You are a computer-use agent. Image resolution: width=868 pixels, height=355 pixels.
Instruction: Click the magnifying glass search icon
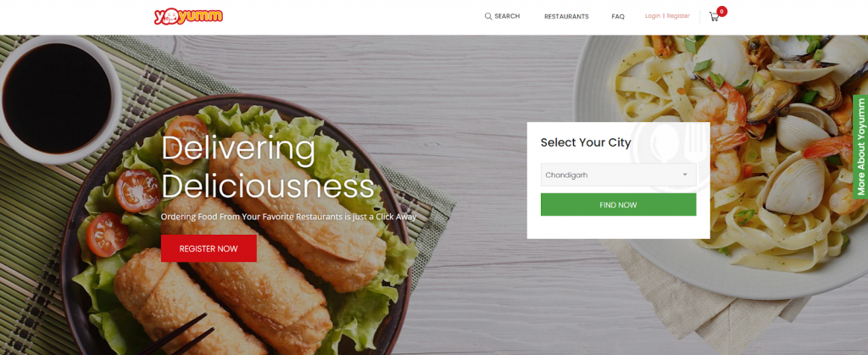[x=488, y=17]
